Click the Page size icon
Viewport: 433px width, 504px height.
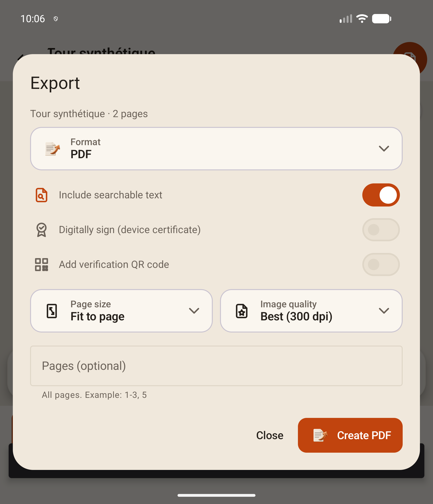point(52,311)
